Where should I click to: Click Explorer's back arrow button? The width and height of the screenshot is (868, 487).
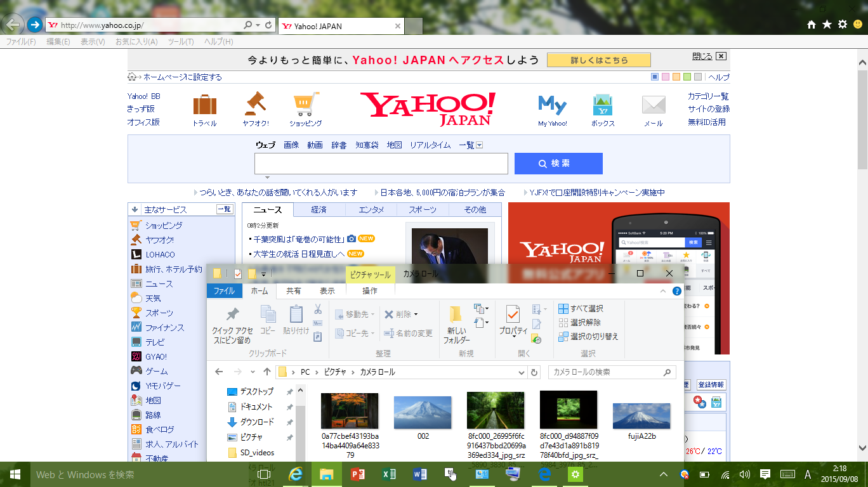pyautogui.click(x=219, y=372)
